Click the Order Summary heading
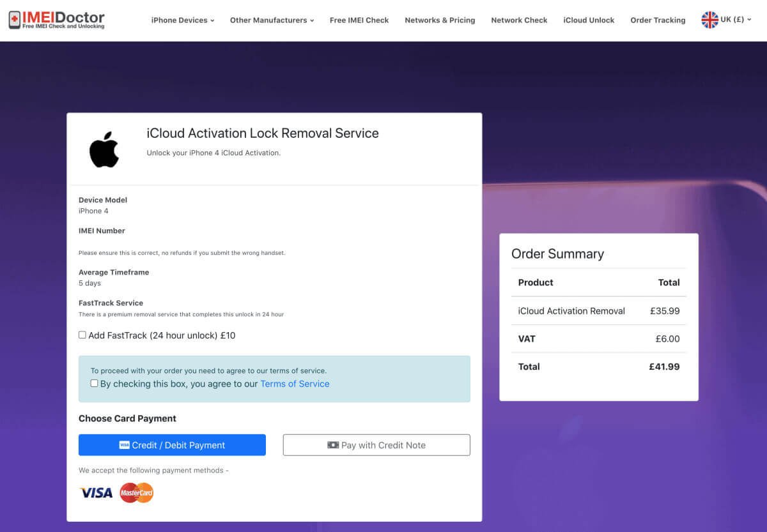Screen dimensions: 767x532 click(x=557, y=254)
